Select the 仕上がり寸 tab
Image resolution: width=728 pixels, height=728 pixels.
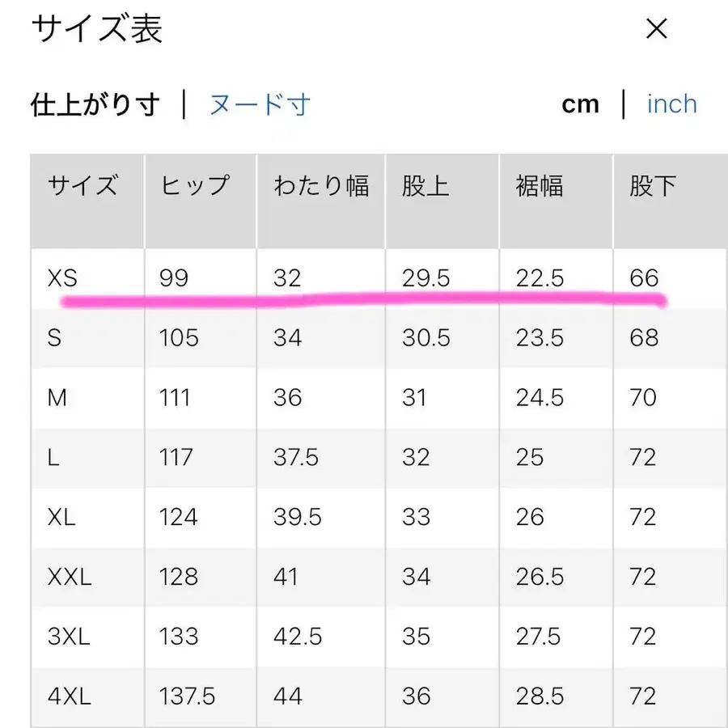[95, 104]
